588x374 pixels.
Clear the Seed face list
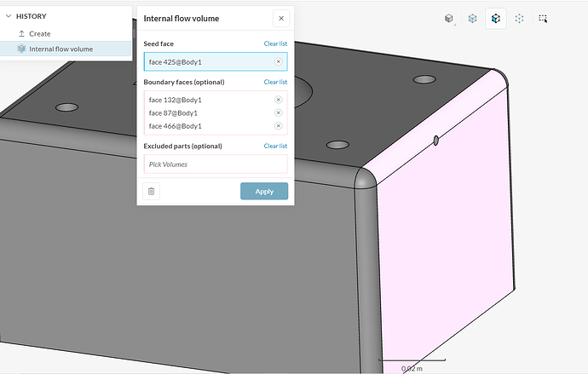coord(275,43)
